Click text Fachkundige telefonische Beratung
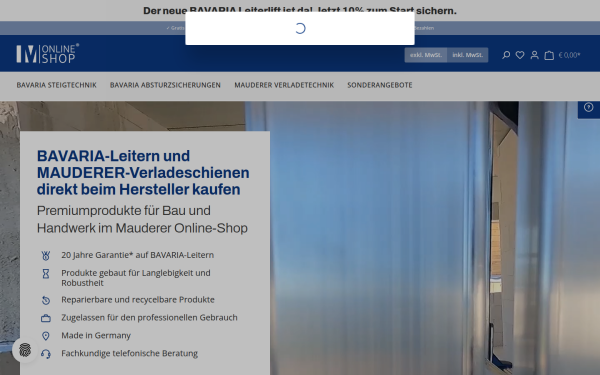This screenshot has height=375, width=600. [129, 353]
